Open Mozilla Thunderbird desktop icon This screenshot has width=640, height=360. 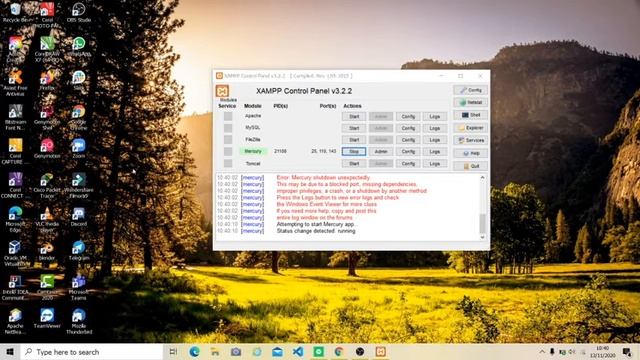pyautogui.click(x=78, y=322)
